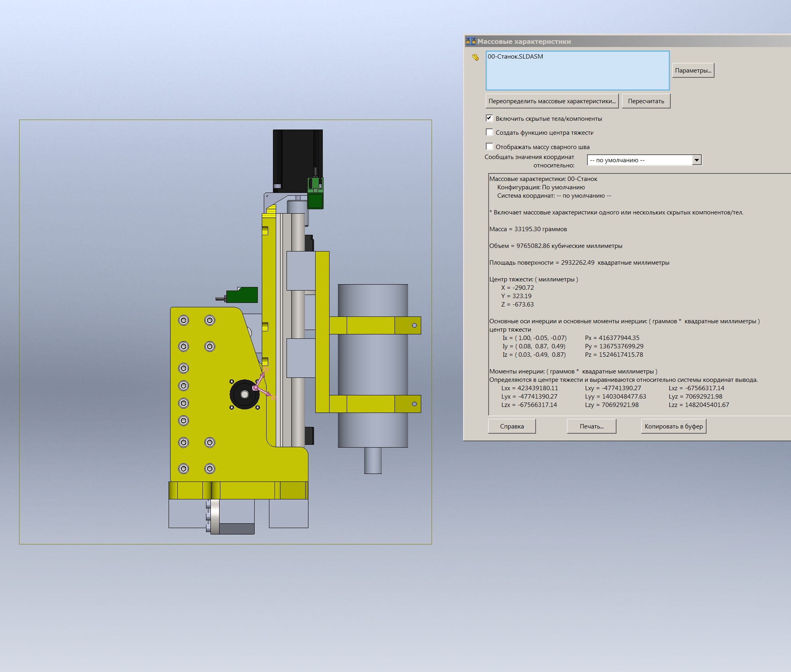Click the pink center-of-mass triad on the model
The height and width of the screenshot is (672, 791).
click(x=256, y=387)
